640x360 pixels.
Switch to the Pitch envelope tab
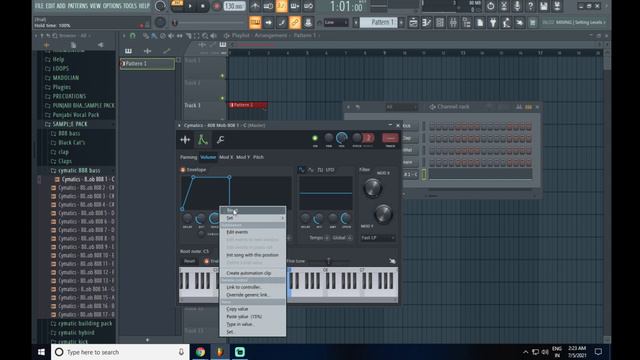[x=258, y=157]
